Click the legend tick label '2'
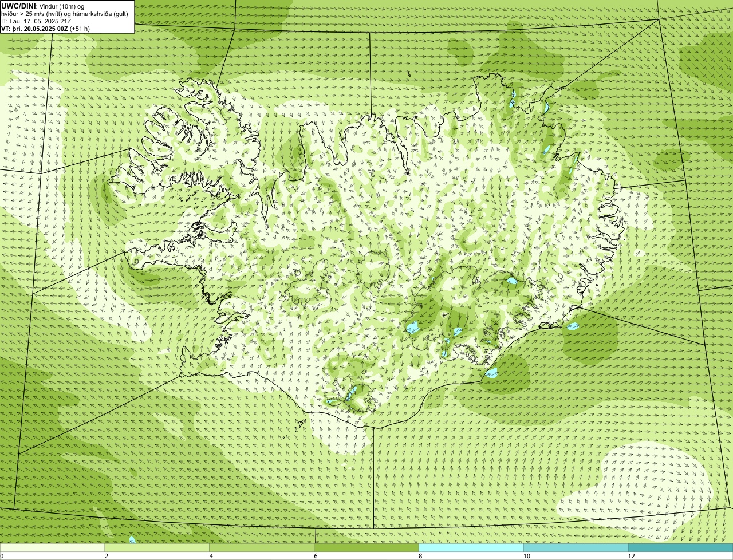The height and width of the screenshot is (560, 733). 106,556
